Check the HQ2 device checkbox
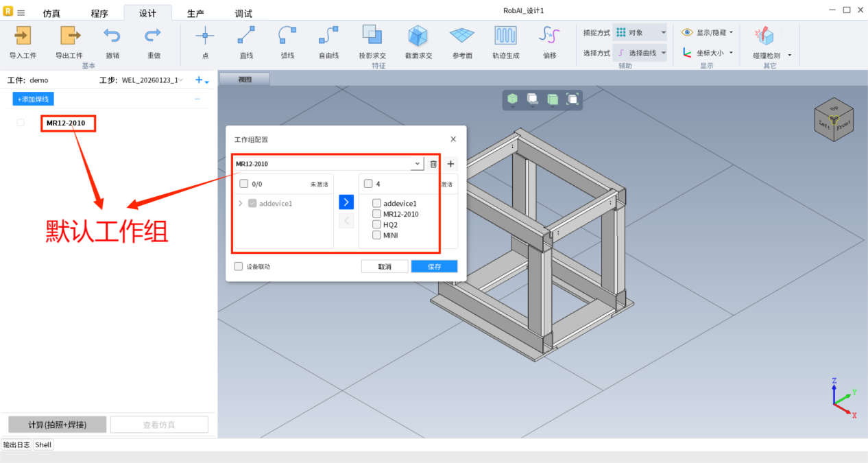 pyautogui.click(x=377, y=224)
